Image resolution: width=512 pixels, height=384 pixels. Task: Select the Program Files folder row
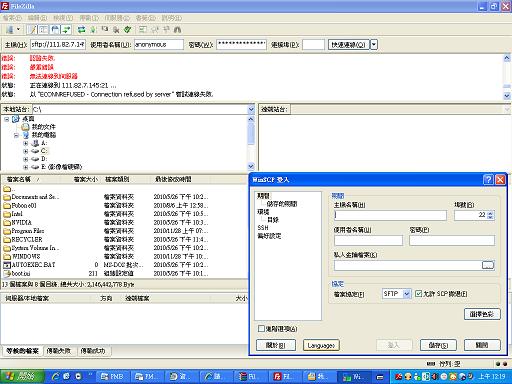click(123, 231)
